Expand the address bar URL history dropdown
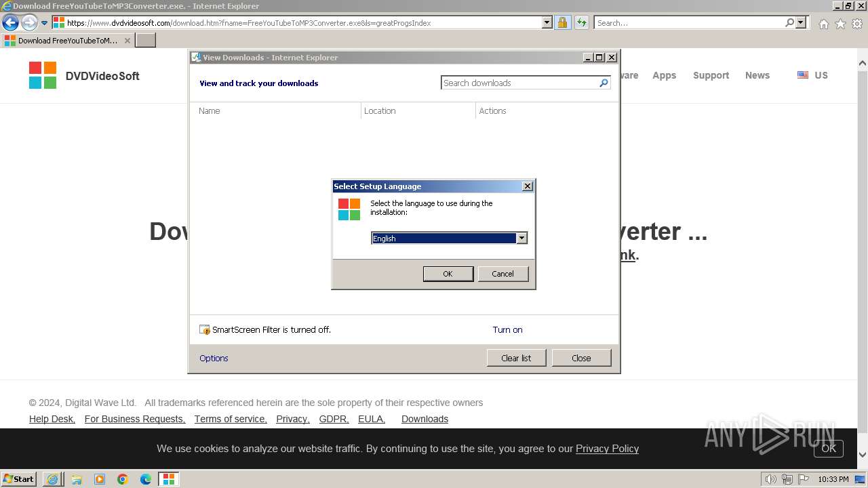This screenshot has width=868, height=488. click(x=547, y=22)
